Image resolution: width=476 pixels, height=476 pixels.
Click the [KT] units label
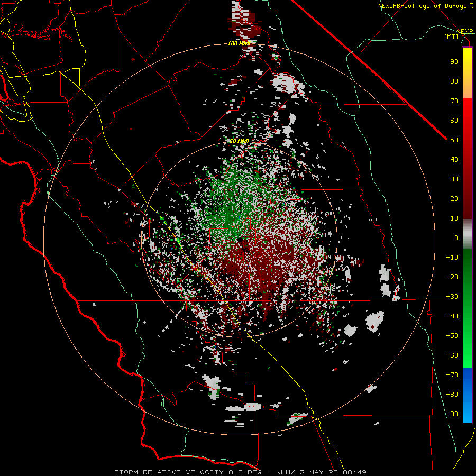pyautogui.click(x=452, y=36)
